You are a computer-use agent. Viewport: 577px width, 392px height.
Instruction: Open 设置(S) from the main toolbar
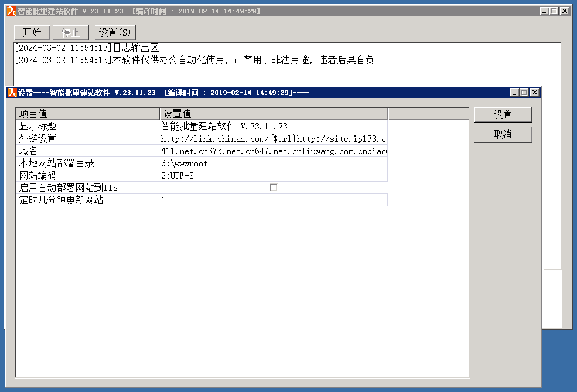(x=115, y=32)
